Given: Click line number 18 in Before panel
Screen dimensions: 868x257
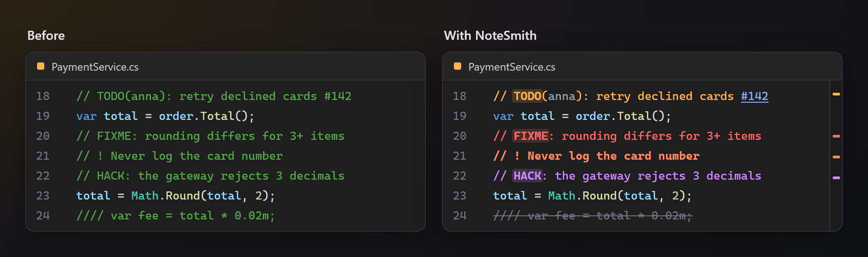Looking at the screenshot, I should [43, 96].
